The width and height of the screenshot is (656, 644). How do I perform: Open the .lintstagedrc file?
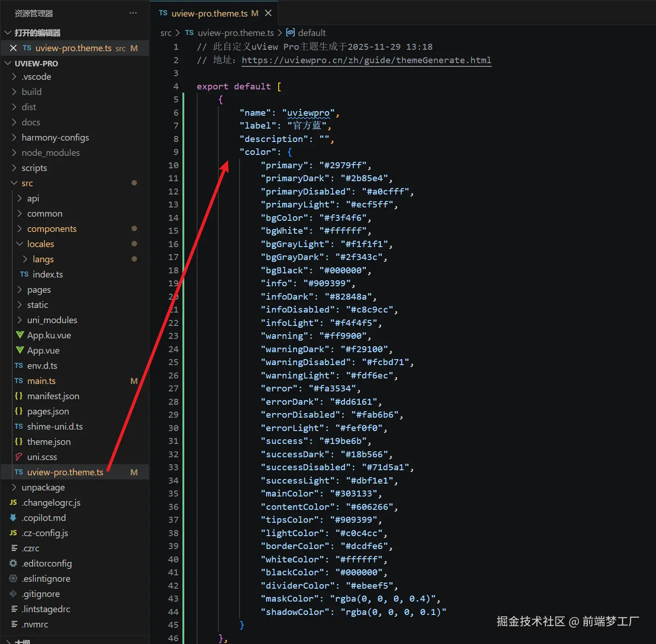(75, 609)
